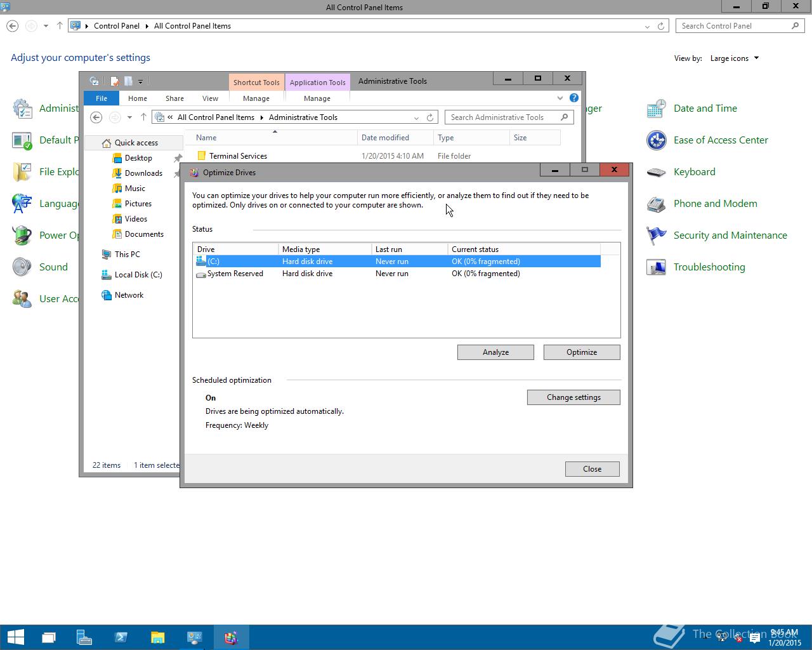Refresh the Control Panel window

click(661, 26)
